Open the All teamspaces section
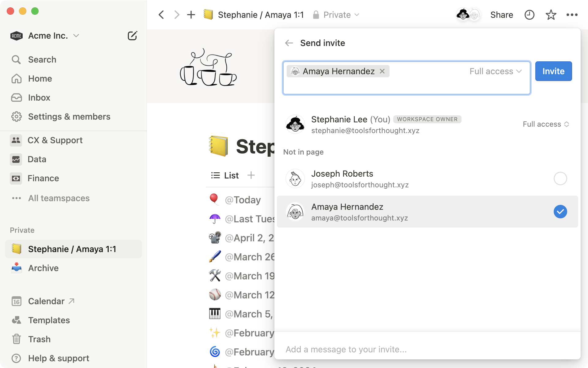 [x=59, y=198]
